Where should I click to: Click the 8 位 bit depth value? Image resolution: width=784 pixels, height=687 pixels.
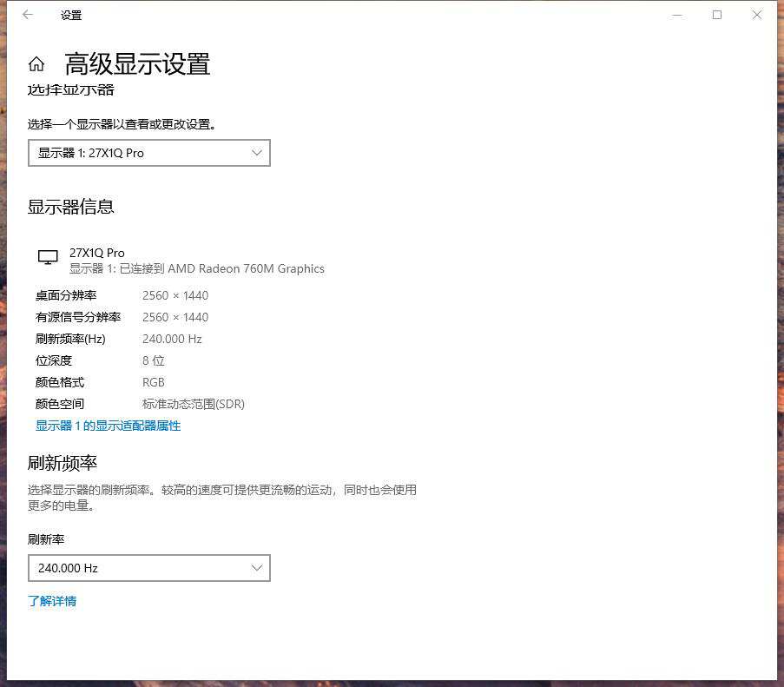pyautogui.click(x=153, y=360)
